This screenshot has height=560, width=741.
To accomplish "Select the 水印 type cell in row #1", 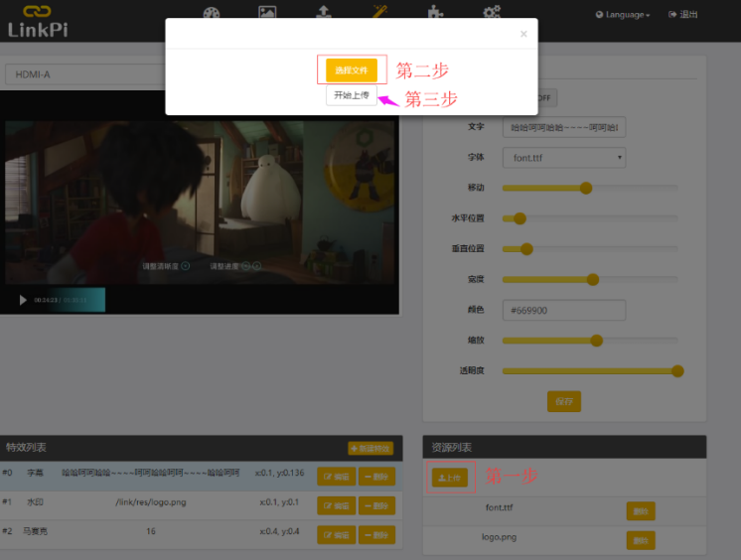I will tap(35, 501).
